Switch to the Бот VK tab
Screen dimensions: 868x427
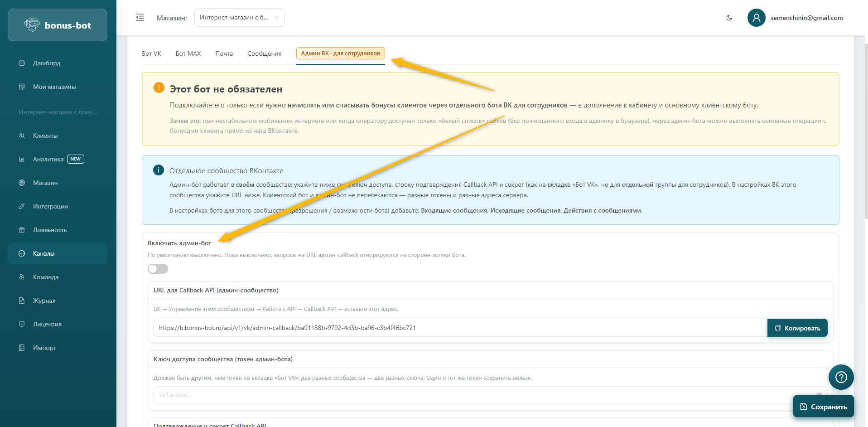tap(151, 53)
